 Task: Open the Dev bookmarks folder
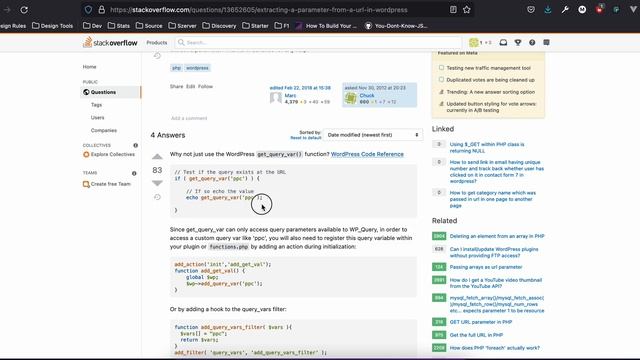92,26
